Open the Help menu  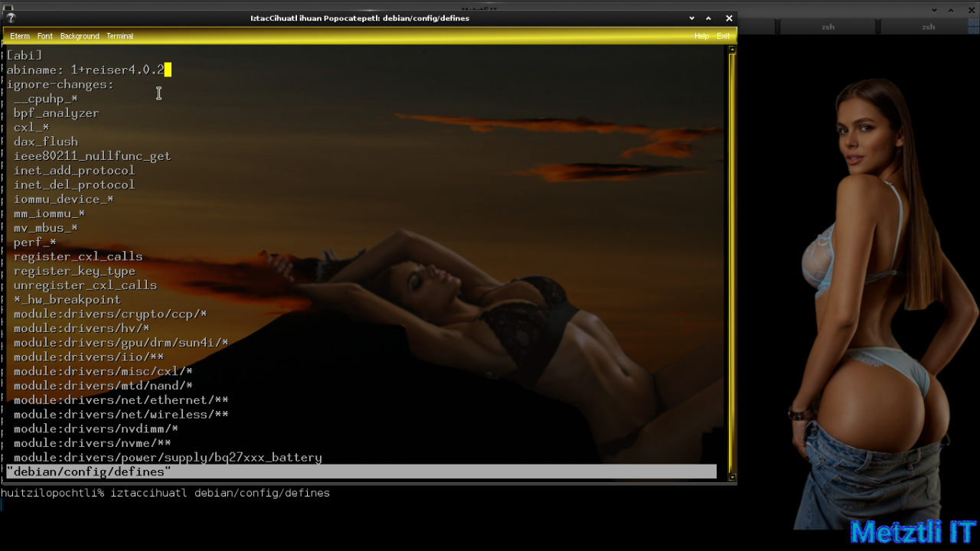pos(701,36)
